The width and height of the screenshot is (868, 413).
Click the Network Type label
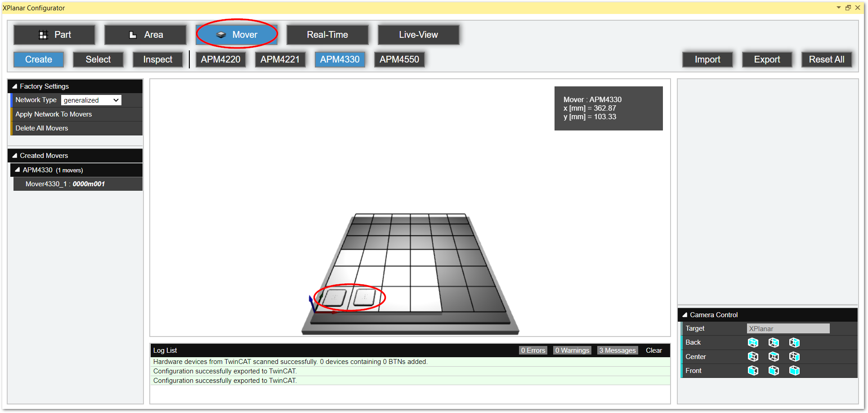coord(36,100)
